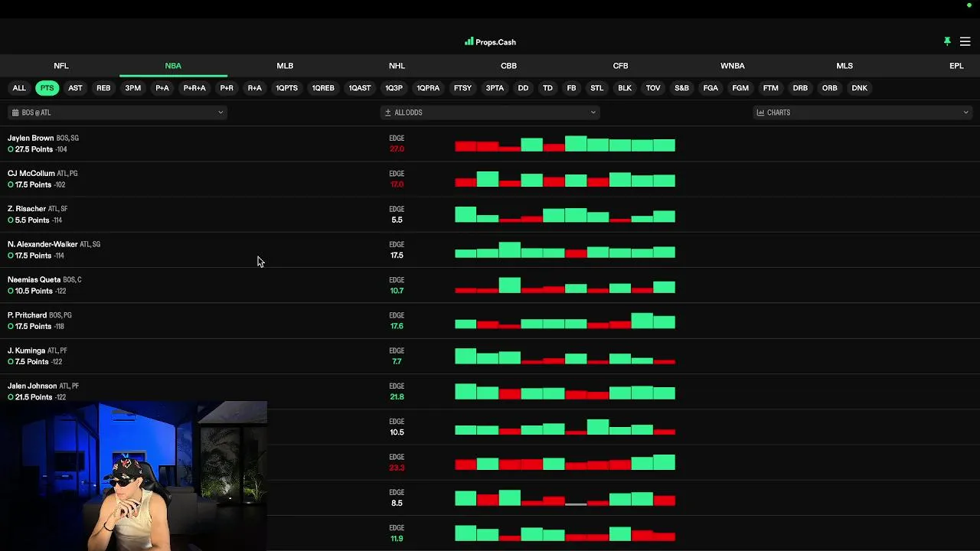Click the calendar icon beside BOS @ ATL
Screen dimensions: 980x551
point(15,112)
